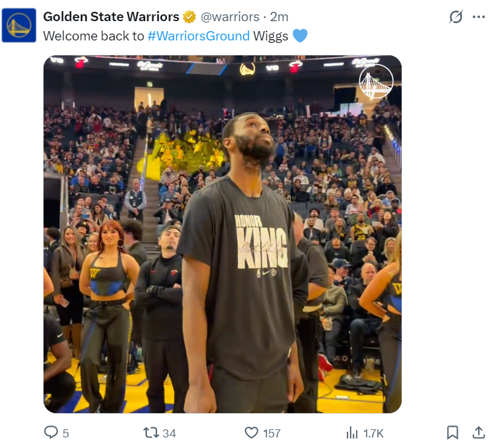
Task: Click the repost arrows icon
Action: pyautogui.click(x=151, y=432)
